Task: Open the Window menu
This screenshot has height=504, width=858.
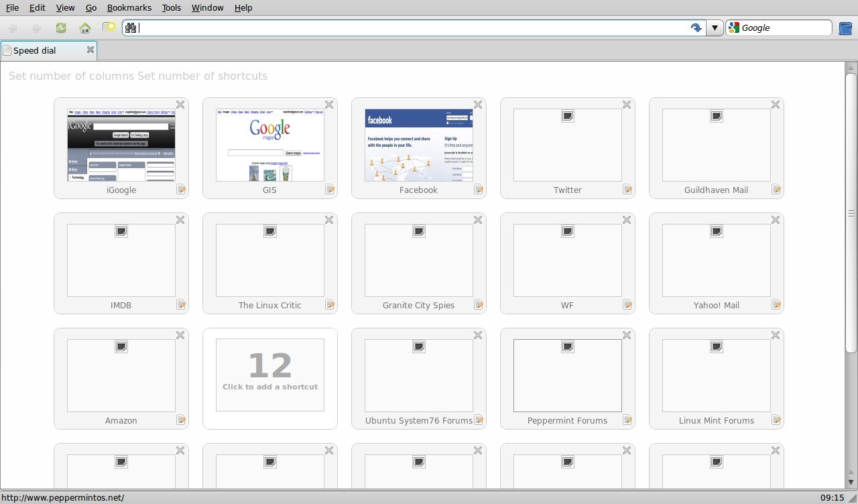Action: point(207,7)
